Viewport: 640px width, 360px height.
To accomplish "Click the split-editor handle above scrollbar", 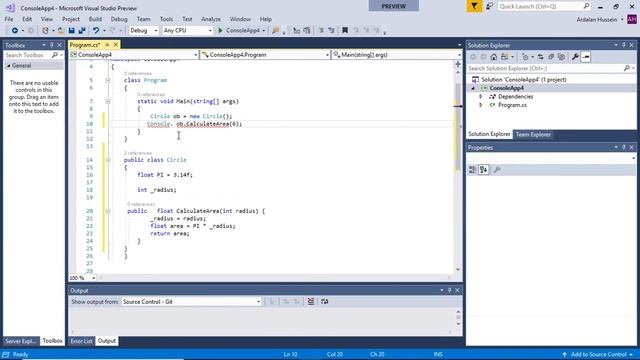I will [458, 64].
